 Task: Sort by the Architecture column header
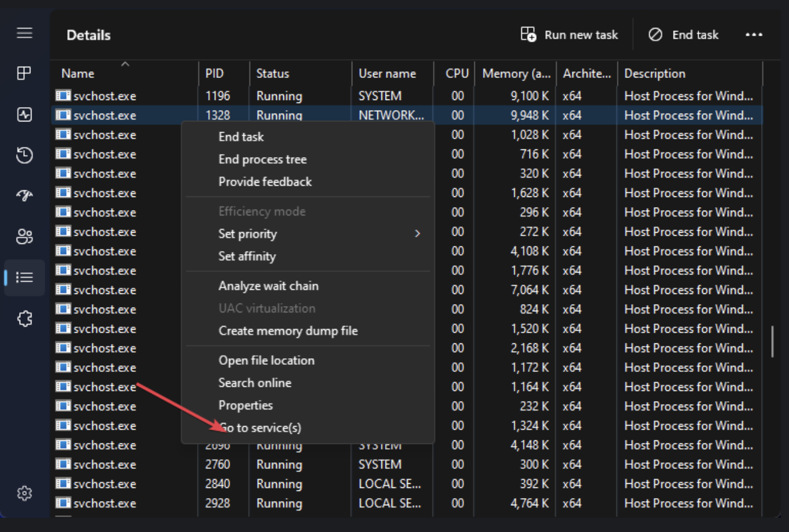[x=587, y=73]
